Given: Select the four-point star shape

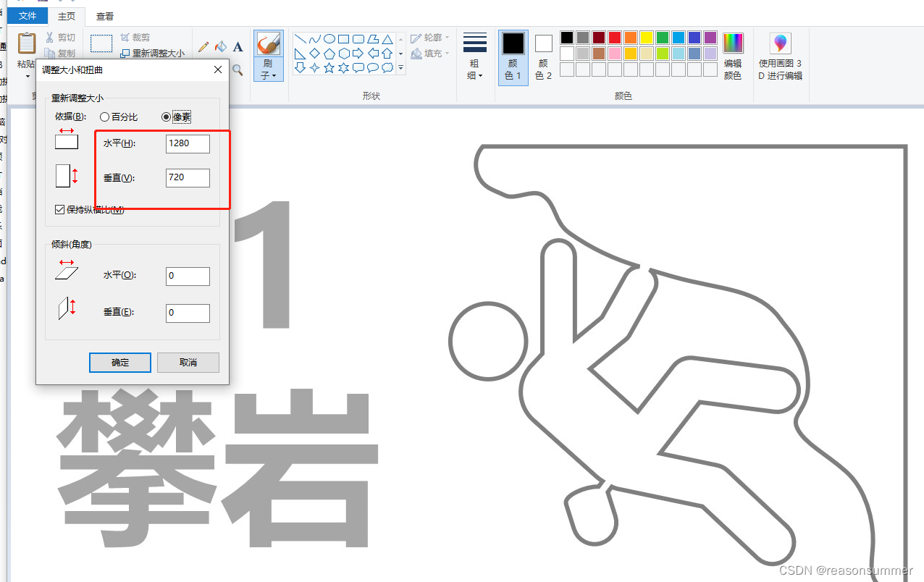Looking at the screenshot, I should point(314,68).
